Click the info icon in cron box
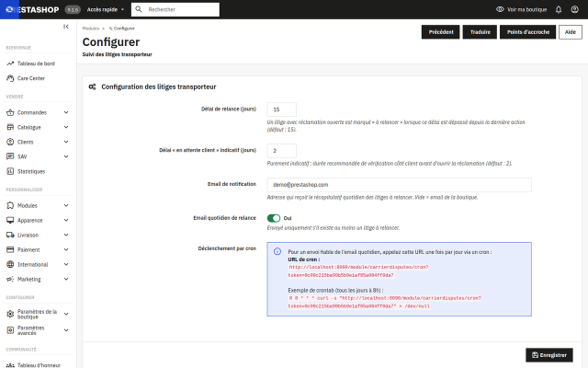 [x=277, y=251]
